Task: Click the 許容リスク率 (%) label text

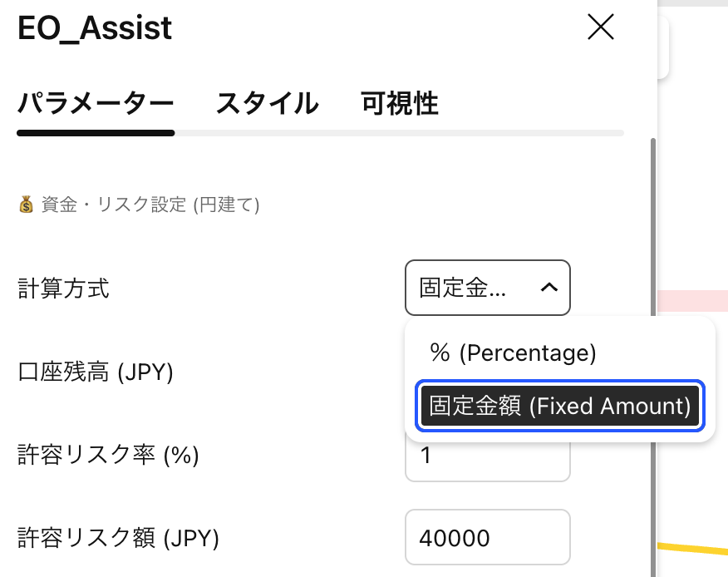Action: [x=108, y=455]
